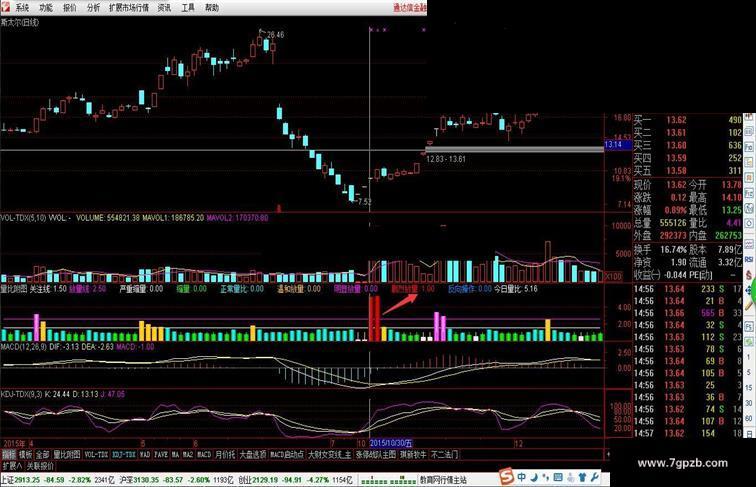Switch to the 大盘逃顶 indicator tab
The height and width of the screenshot is (487, 756).
253,454
